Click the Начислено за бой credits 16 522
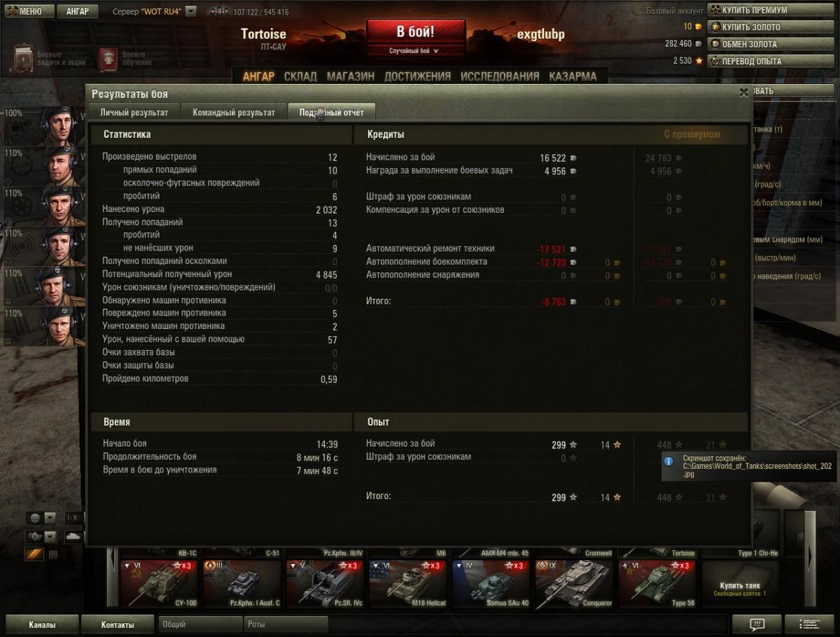840x637 pixels. [x=553, y=158]
